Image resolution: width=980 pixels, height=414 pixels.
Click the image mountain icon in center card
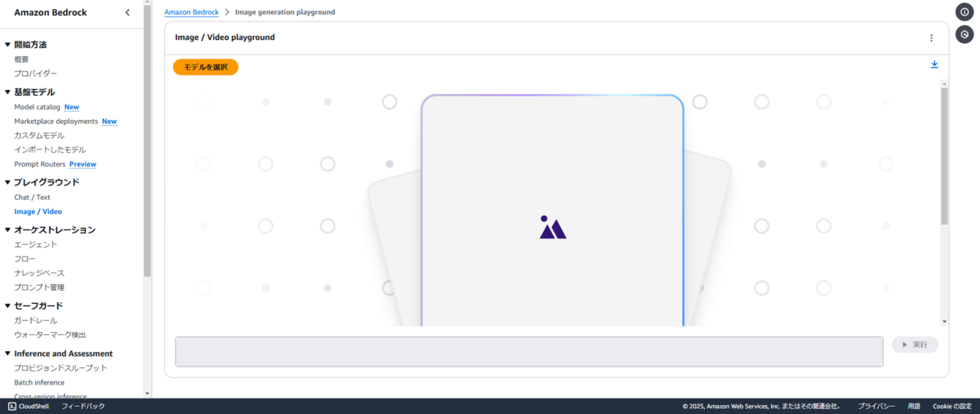[552, 227]
